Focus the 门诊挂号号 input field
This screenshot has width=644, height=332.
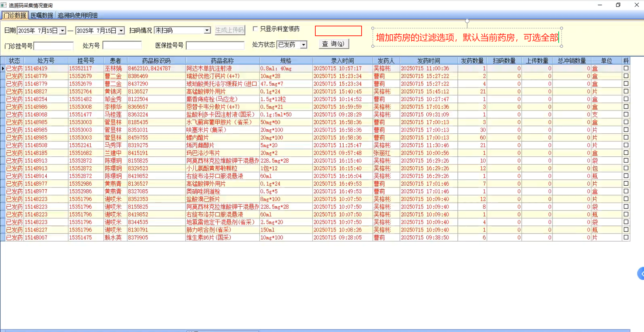point(54,46)
